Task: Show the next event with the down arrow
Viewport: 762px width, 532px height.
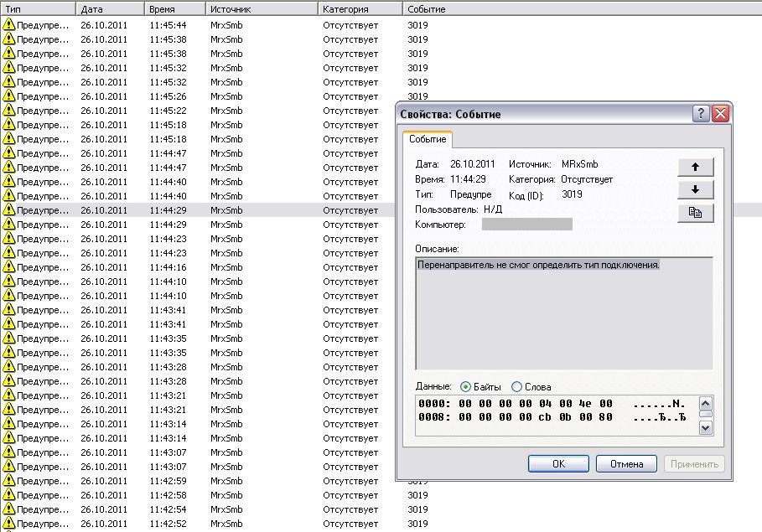Action: 696,190
